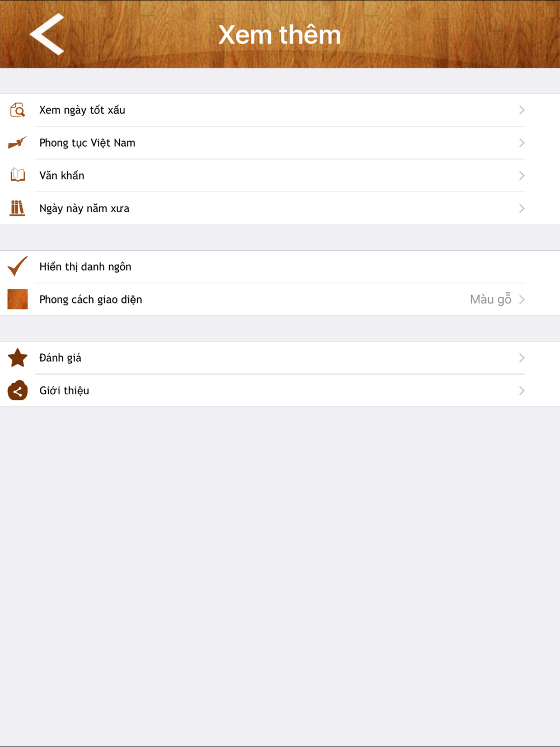Open chevron on Phong tục Việt Nam row
560x747 pixels.
tap(521, 143)
